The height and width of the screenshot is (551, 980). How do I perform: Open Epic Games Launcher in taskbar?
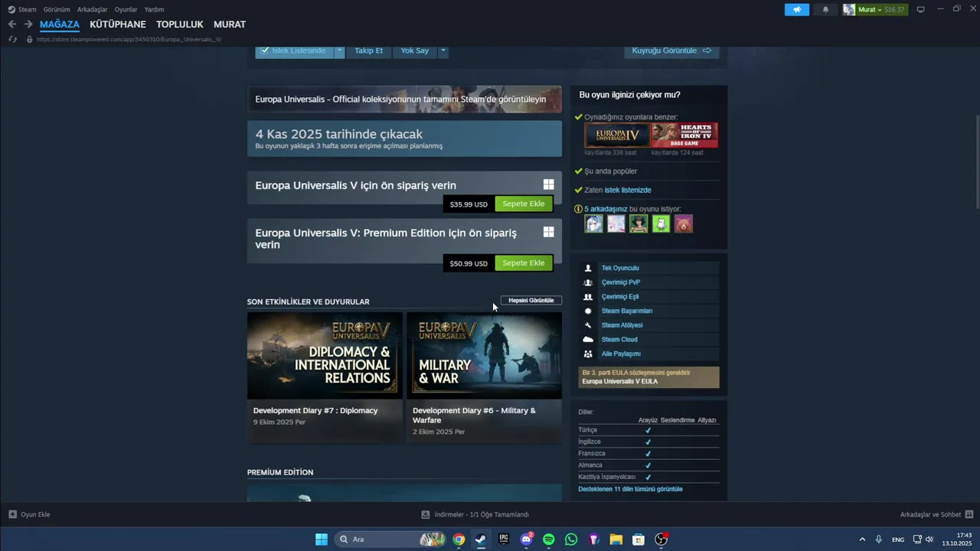tap(503, 540)
